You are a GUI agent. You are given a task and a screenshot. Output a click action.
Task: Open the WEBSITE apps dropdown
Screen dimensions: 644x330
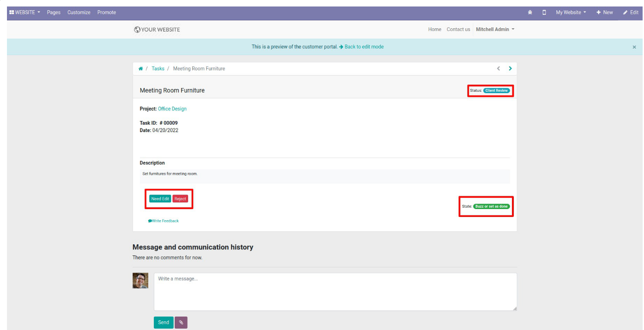click(x=25, y=12)
